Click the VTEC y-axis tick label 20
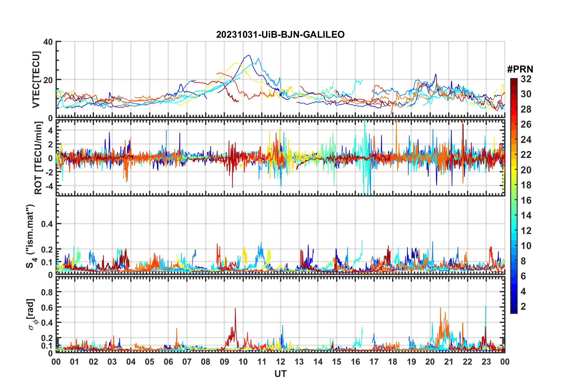The width and height of the screenshot is (561, 392). 48,80
